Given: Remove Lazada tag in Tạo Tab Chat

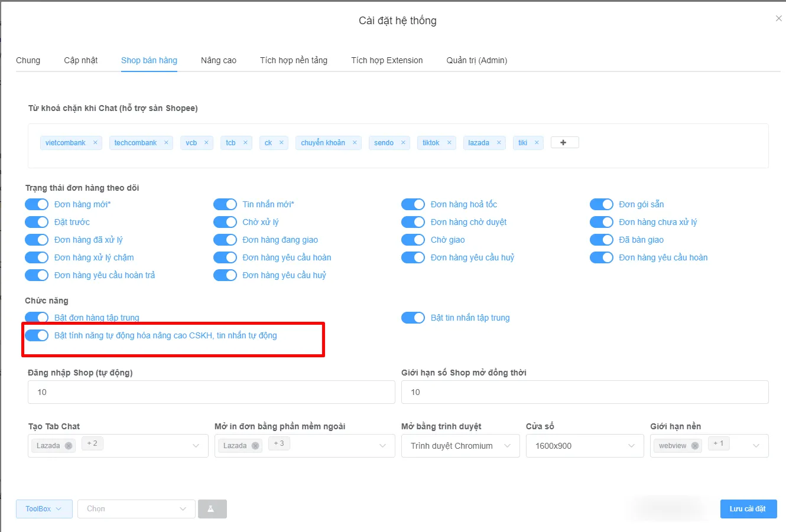Looking at the screenshot, I should (69, 446).
